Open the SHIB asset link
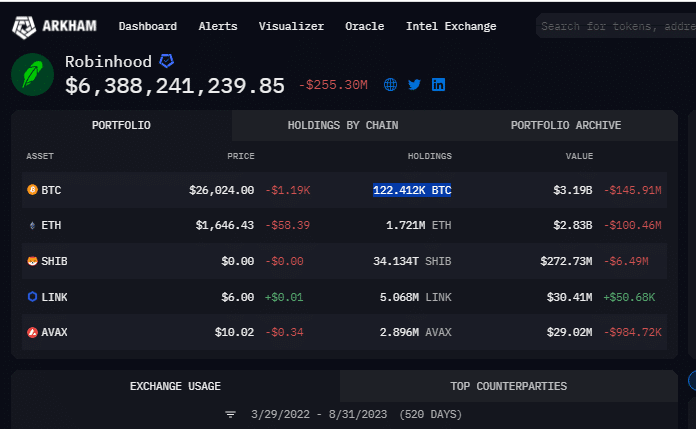This screenshot has height=429, width=696. [55, 261]
